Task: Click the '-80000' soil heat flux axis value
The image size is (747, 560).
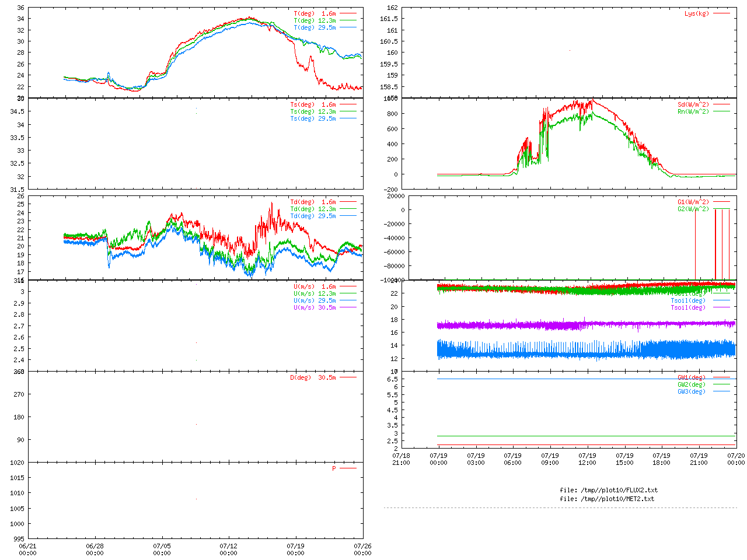Action: click(393, 266)
